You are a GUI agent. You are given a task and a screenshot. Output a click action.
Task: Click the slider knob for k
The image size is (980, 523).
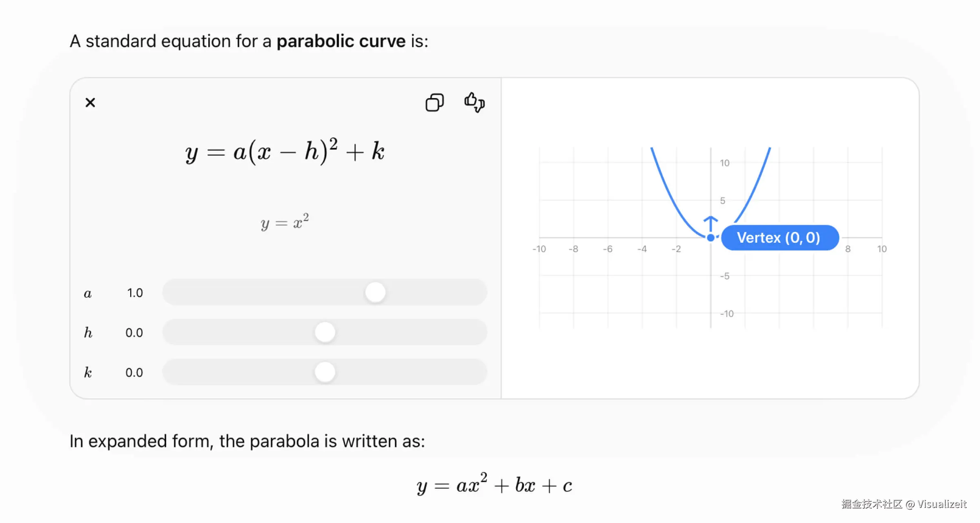click(x=325, y=372)
